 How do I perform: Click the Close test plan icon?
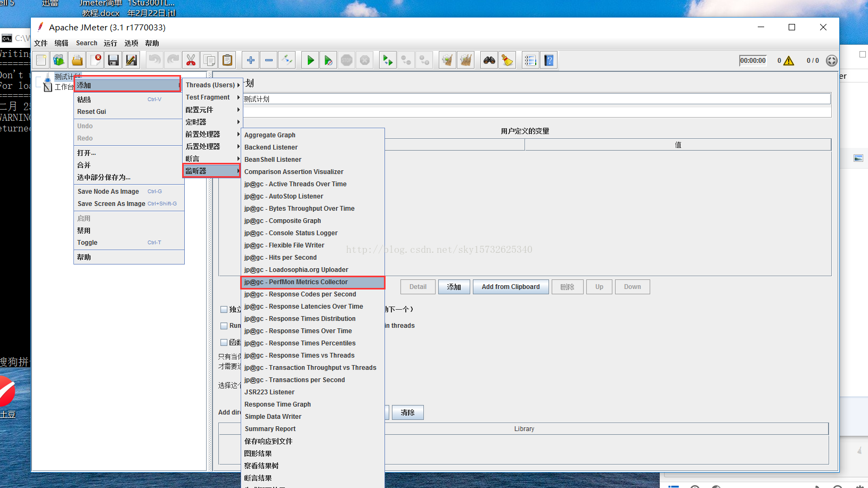click(x=96, y=60)
